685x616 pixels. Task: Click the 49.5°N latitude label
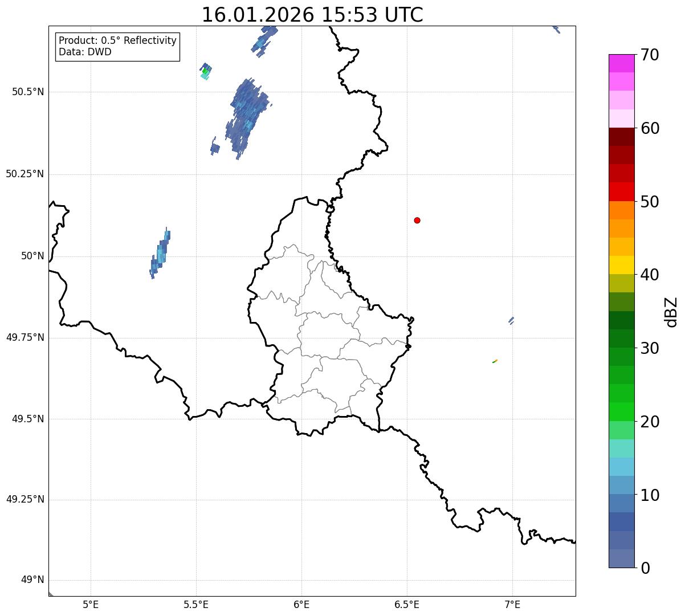pos(28,419)
